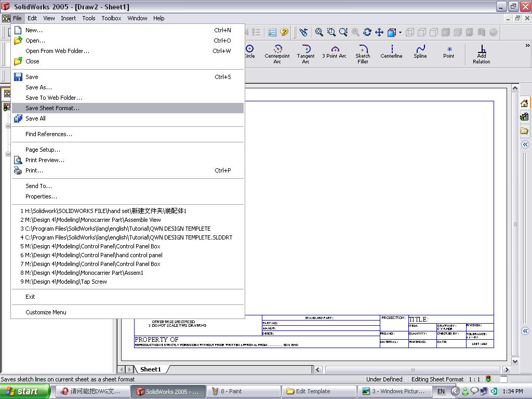
Task: Click Exit in the File menu
Action: (x=128, y=297)
